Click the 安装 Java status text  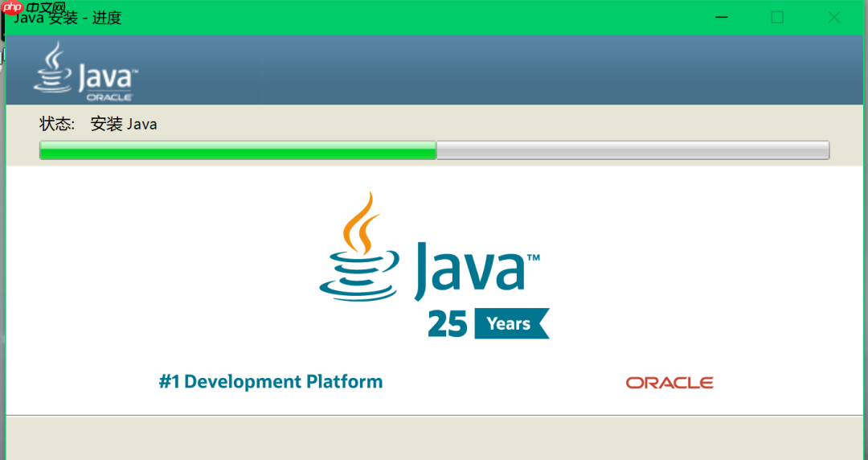tap(124, 124)
